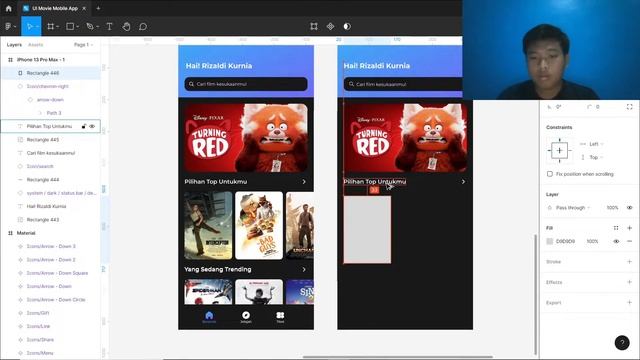Open Pen tool options dropdown arrow
This screenshot has width=640, height=360.
tap(98, 27)
